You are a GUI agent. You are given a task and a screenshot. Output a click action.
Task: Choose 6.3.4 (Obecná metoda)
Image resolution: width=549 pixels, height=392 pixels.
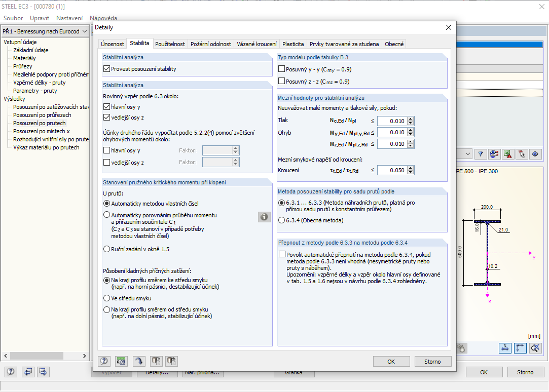[x=281, y=220]
